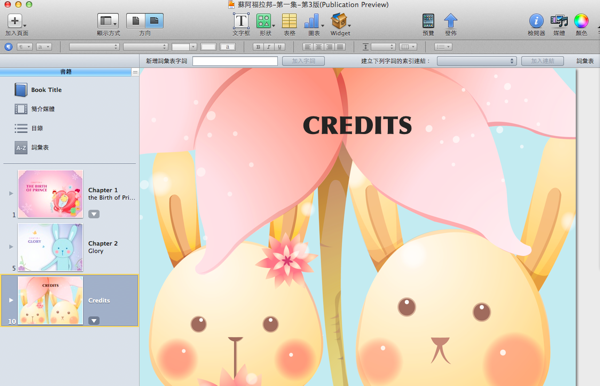The height and width of the screenshot is (386, 600).
Task: Open the font typeface dropdown
Action: [x=146, y=47]
